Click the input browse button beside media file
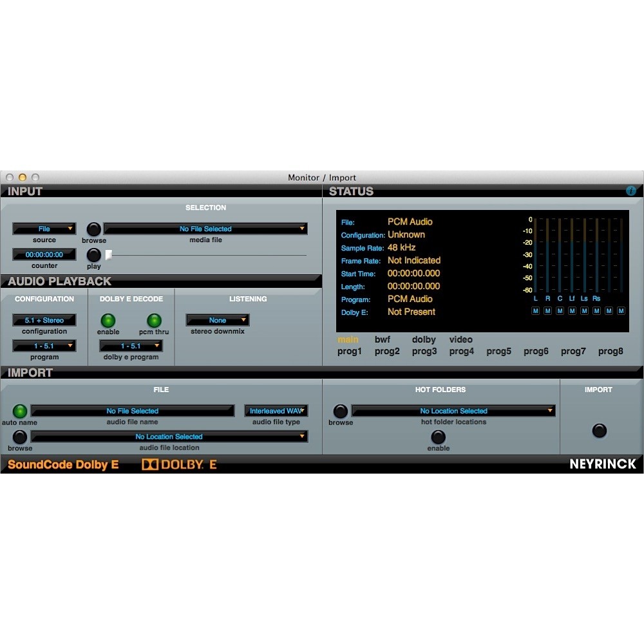The height and width of the screenshot is (644, 644). (93, 229)
